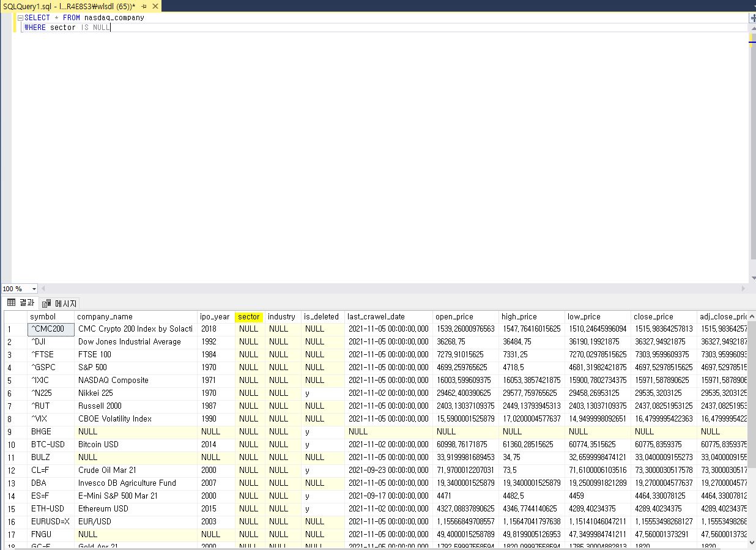Click last_crawel_date 2021-09-23 cell for CL=F
The image size is (756, 550).
[388, 470]
